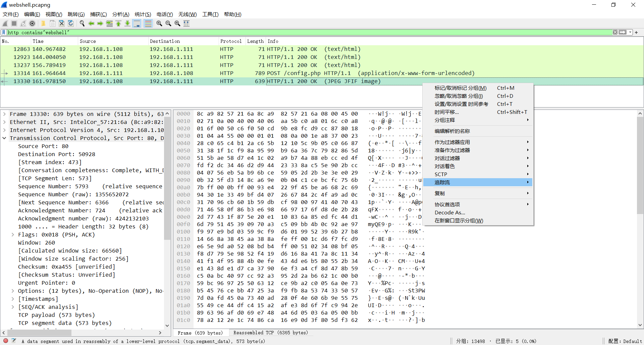
Task: Select Decode As... from context menu
Action: [478, 212]
